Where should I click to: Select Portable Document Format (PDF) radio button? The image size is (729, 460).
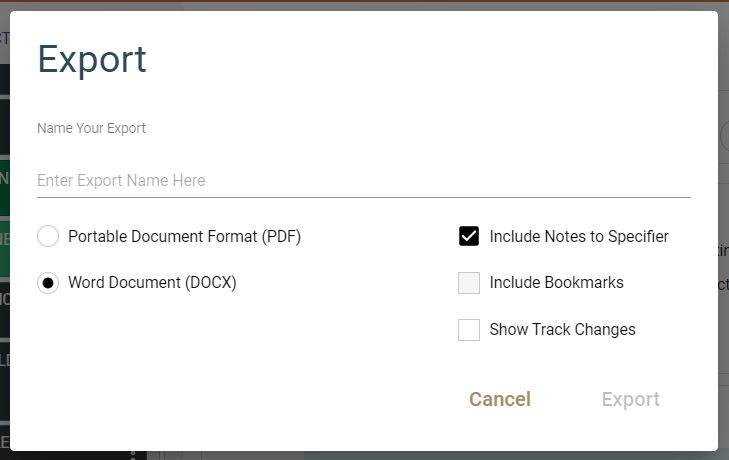[48, 237]
